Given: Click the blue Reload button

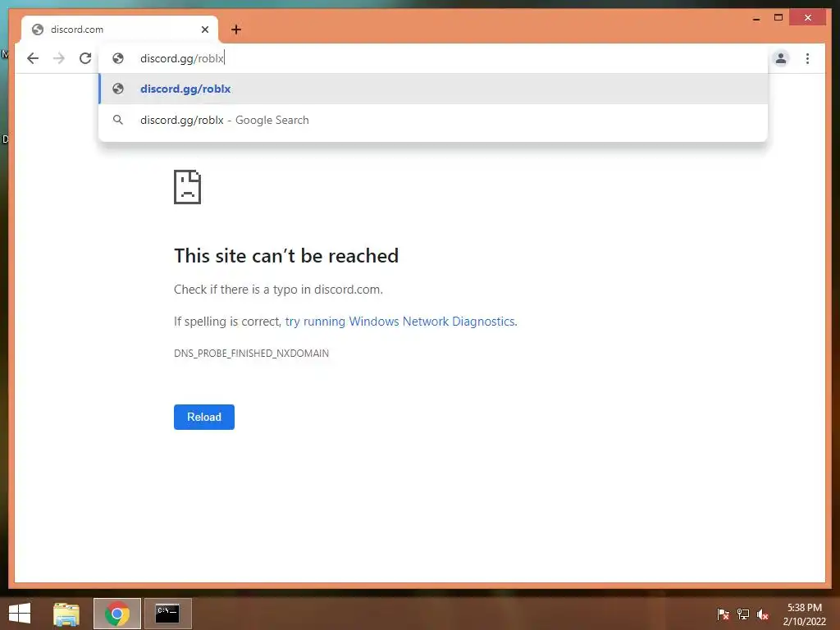Looking at the screenshot, I should coord(204,417).
